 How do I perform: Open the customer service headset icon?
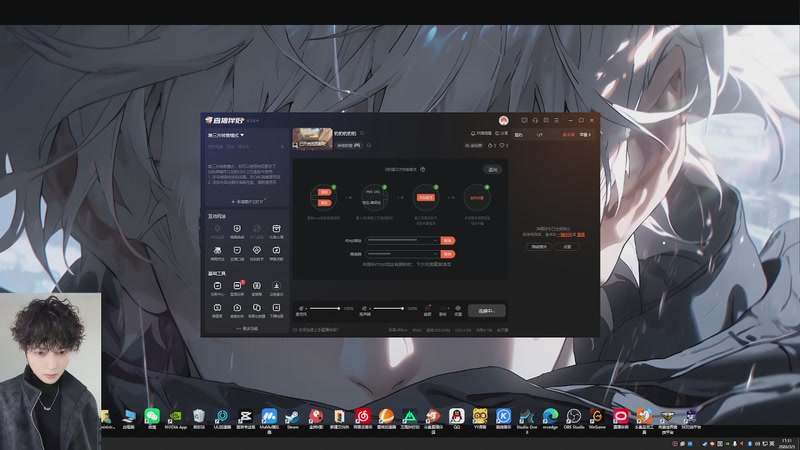[536, 120]
